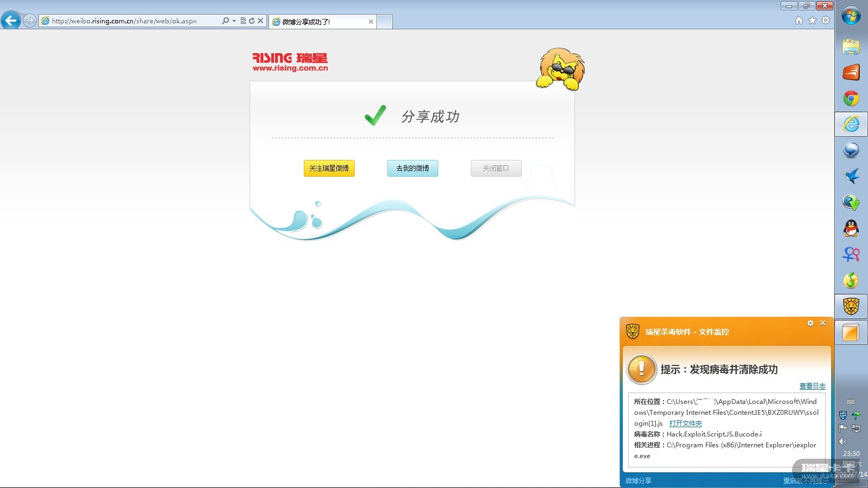Click the 重启前不再提示 link
Viewport: 868px width, 488px height.
tap(806, 480)
